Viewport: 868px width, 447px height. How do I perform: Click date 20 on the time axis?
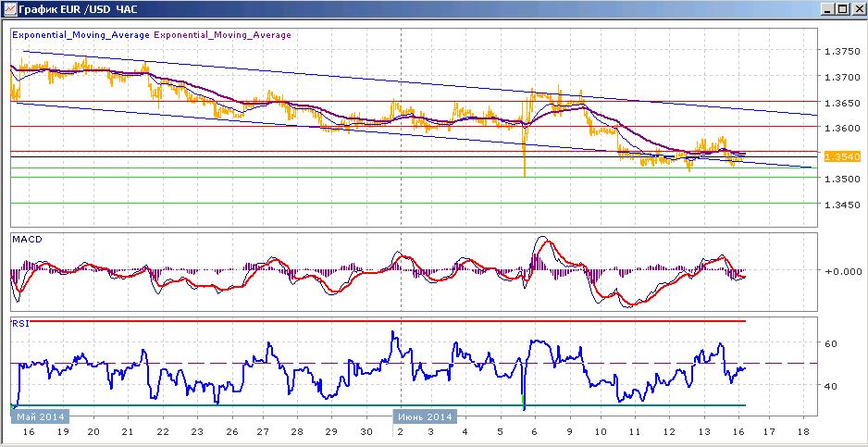click(93, 432)
